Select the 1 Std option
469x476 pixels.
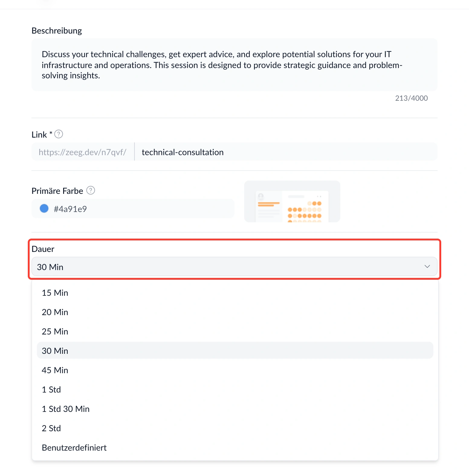(x=235, y=390)
